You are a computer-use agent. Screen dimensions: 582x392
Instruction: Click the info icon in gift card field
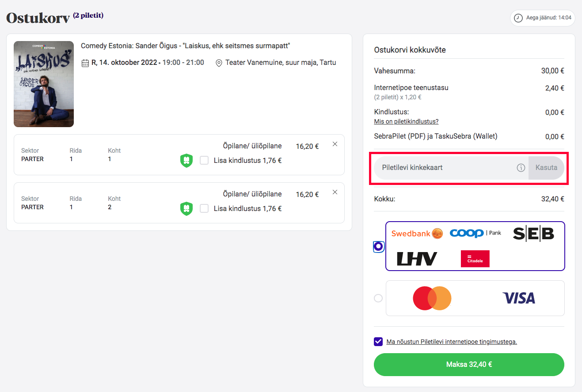tap(521, 168)
